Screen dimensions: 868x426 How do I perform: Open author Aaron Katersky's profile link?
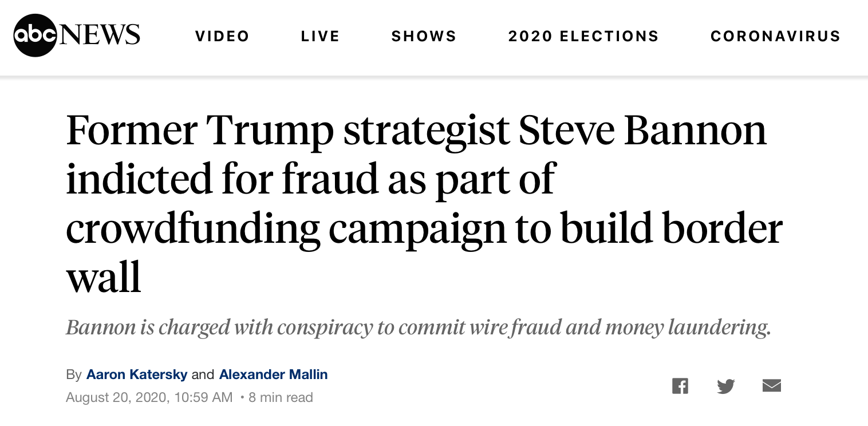(137, 374)
